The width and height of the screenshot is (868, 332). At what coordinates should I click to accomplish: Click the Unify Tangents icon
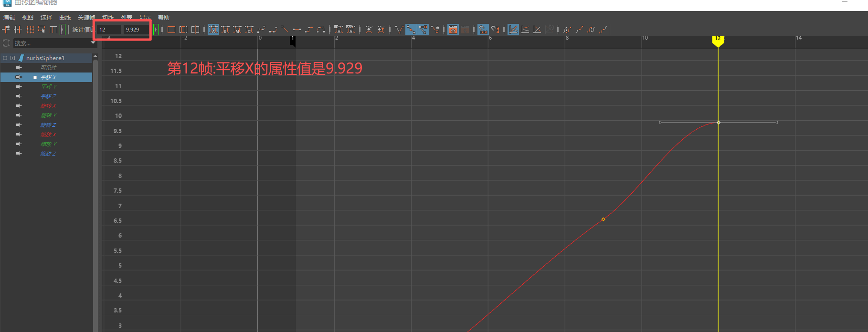click(411, 30)
